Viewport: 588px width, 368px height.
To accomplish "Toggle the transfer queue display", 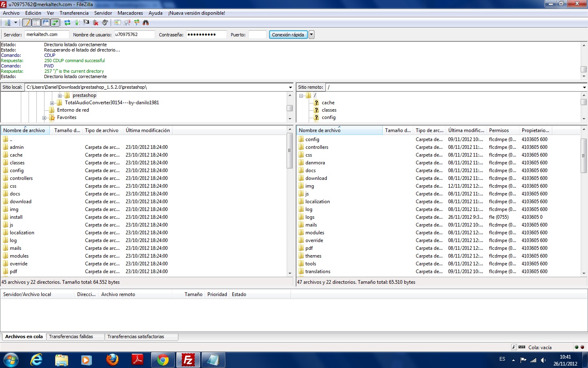I will click(x=55, y=23).
